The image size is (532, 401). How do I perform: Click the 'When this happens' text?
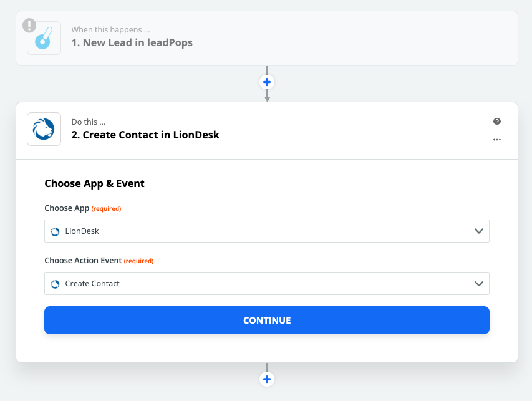110,30
